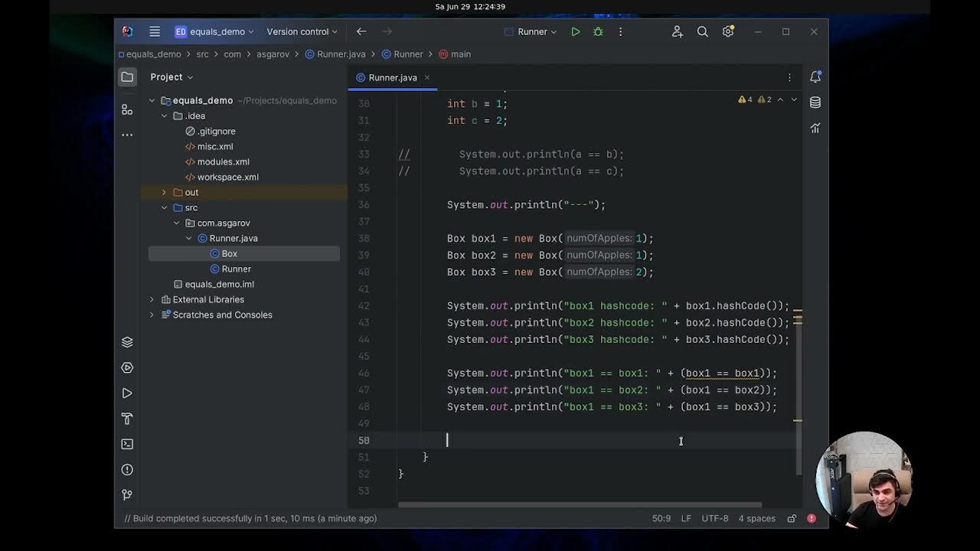Viewport: 980px width, 551px height.
Task: Collapse the Runner.java node
Action: [x=188, y=238]
